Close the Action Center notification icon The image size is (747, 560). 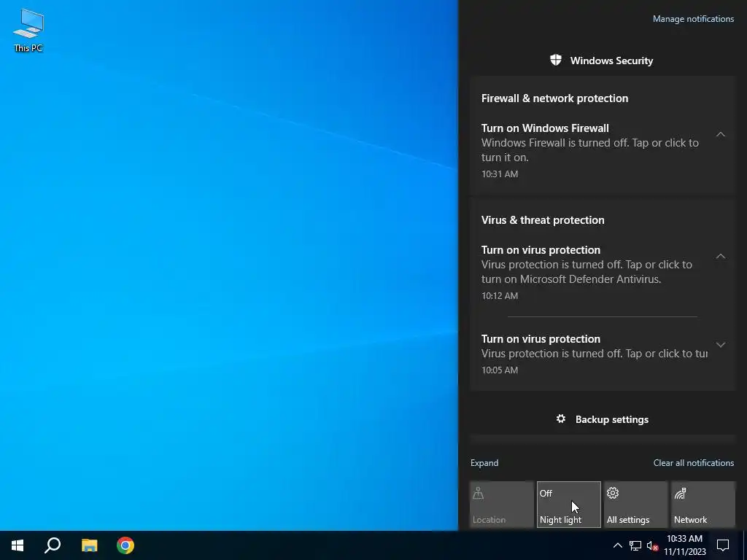tap(723, 545)
